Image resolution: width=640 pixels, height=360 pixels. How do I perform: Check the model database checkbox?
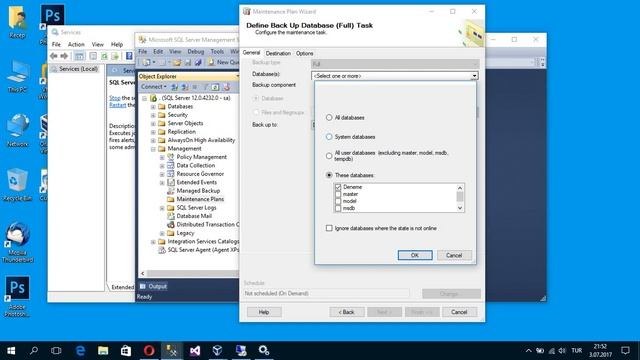pos(338,201)
